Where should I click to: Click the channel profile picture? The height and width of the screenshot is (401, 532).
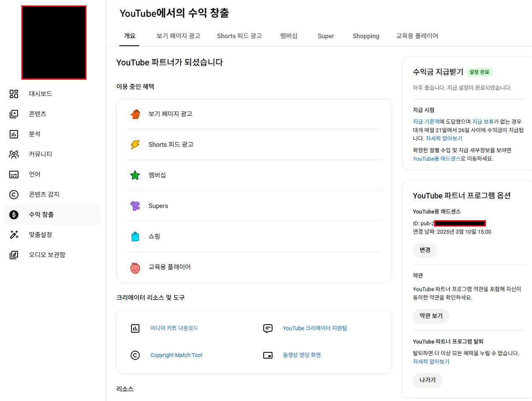[54, 42]
